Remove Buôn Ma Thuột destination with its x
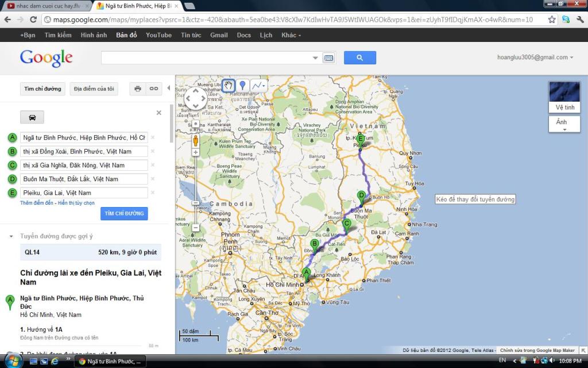588x368 pixels. pos(153,179)
